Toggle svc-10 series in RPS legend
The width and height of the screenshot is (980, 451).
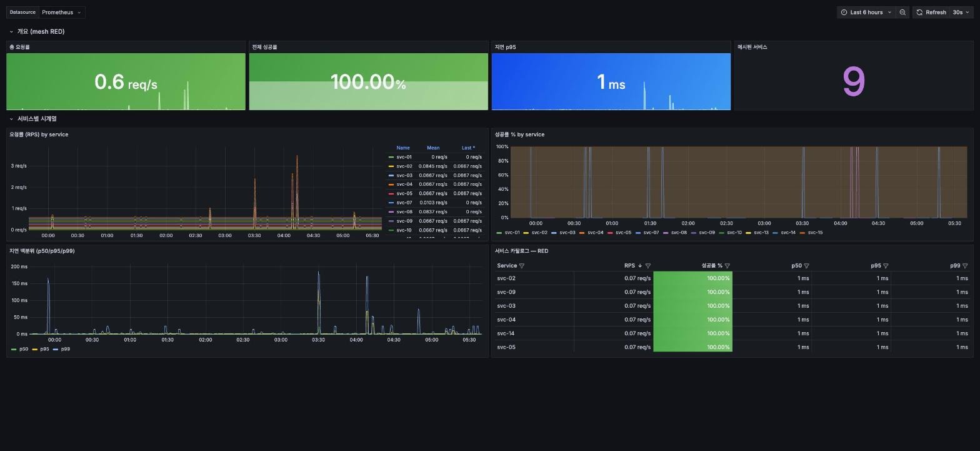click(x=404, y=230)
